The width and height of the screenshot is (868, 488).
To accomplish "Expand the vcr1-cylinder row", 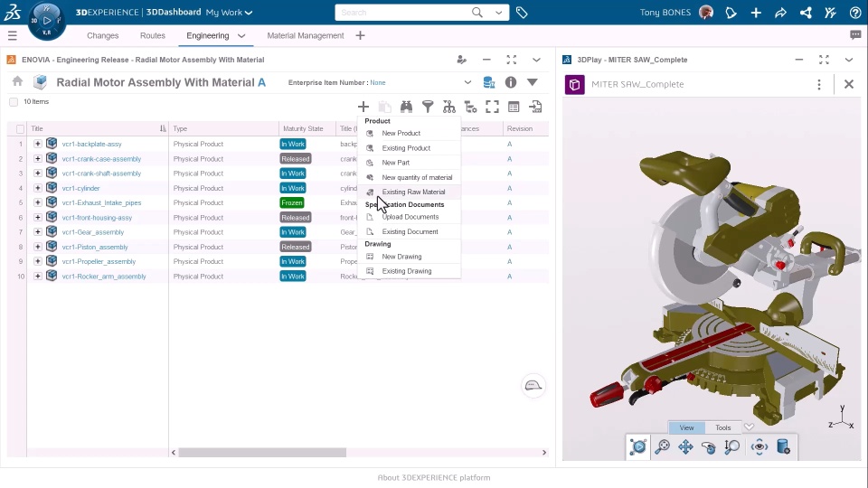I will pos(38,188).
